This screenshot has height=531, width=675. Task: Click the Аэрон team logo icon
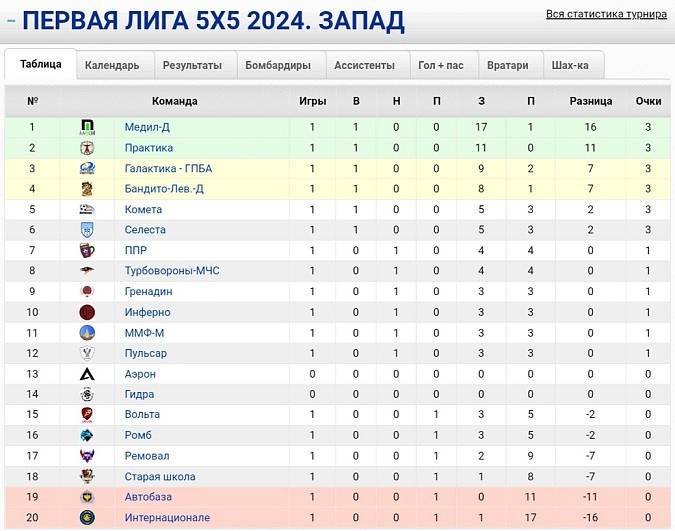point(87,374)
